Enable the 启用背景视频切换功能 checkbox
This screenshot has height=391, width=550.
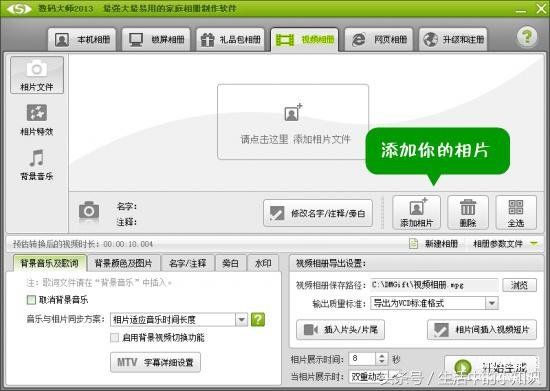click(114, 338)
